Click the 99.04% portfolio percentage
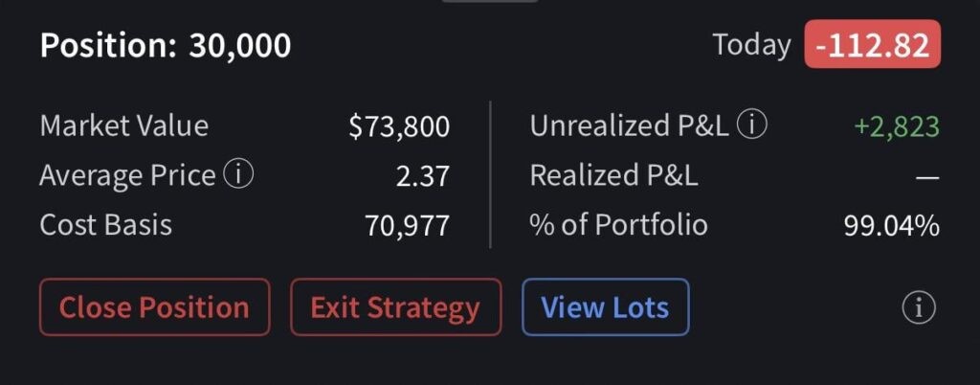This screenshot has height=385, width=980. tap(891, 225)
